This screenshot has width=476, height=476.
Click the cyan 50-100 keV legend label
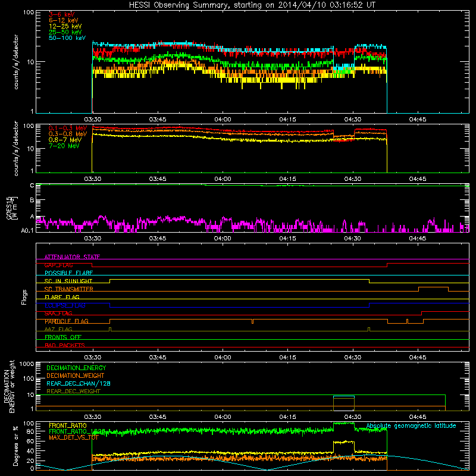tap(67, 38)
